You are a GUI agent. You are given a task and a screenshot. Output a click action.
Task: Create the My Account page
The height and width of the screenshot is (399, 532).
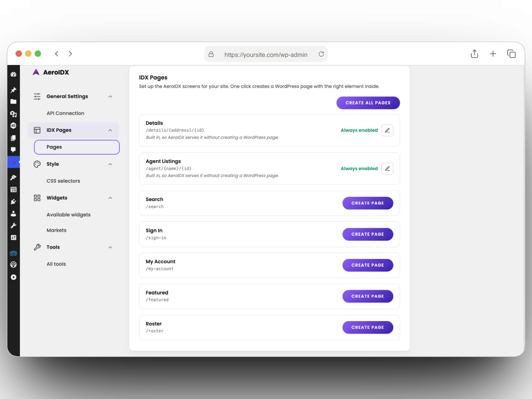pos(368,265)
